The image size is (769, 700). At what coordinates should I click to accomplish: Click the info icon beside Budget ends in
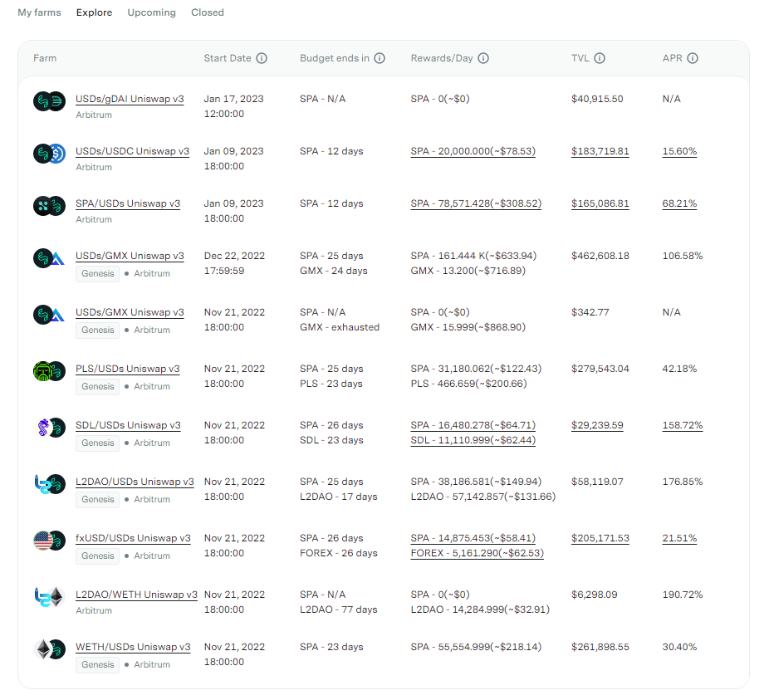click(380, 59)
